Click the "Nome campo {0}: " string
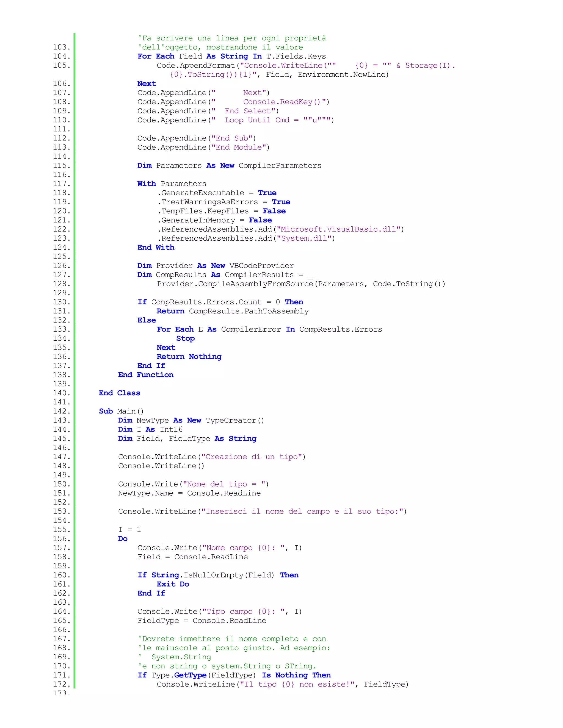Image resolution: width=563 pixels, height=728 pixels. point(244,548)
